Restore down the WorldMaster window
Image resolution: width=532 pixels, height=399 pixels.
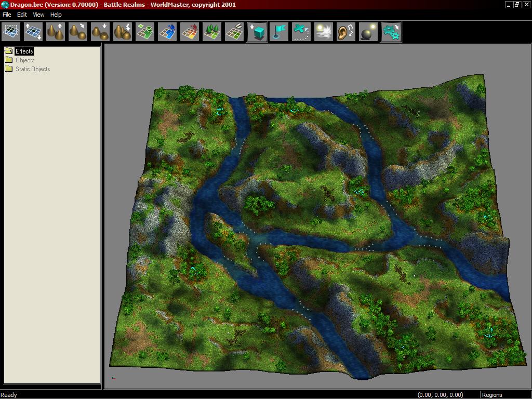tap(517, 5)
